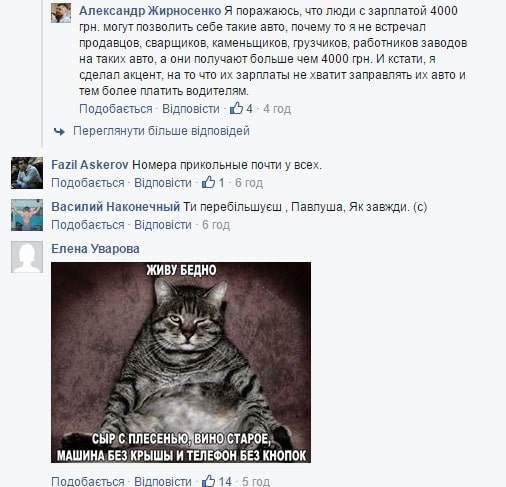The image size is (506, 487).
Task: Open the fat cat meme image
Action: click(181, 362)
